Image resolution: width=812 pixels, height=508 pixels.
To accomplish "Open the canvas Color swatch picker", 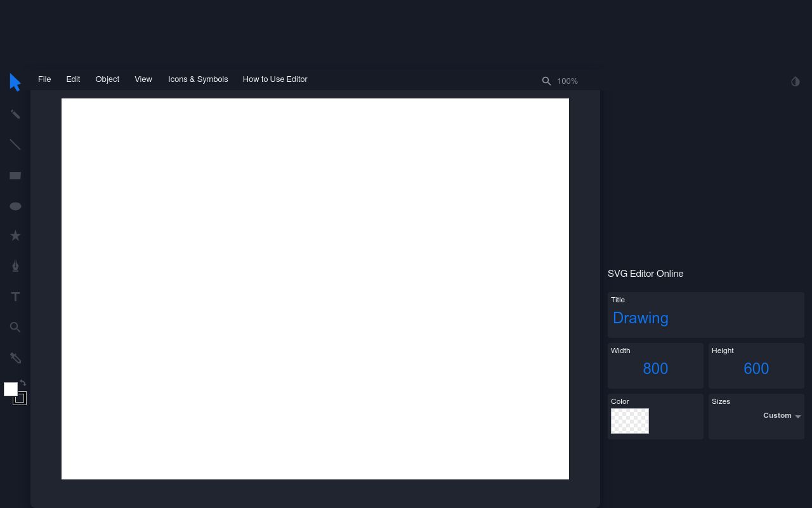I will [x=629, y=421].
